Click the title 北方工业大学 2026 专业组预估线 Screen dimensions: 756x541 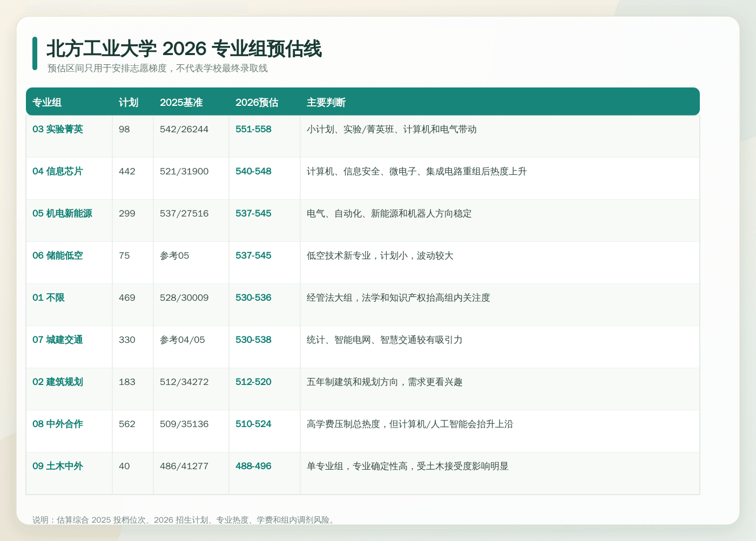[184, 49]
